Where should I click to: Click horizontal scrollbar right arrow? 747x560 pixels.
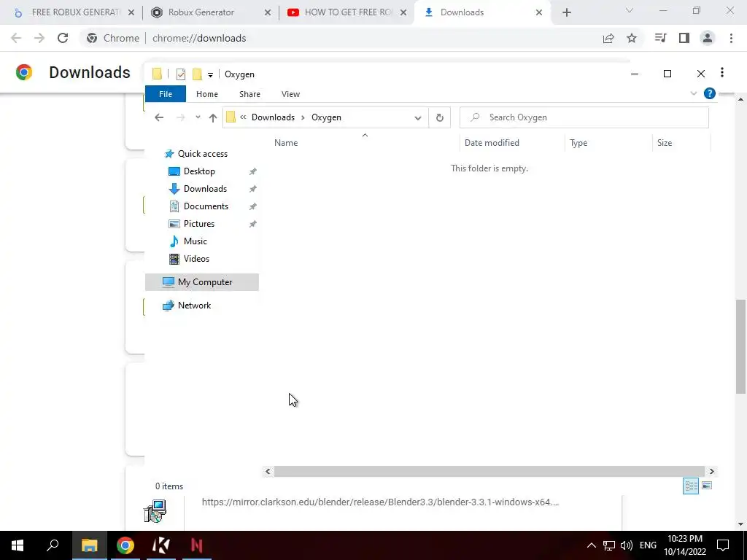pyautogui.click(x=711, y=472)
